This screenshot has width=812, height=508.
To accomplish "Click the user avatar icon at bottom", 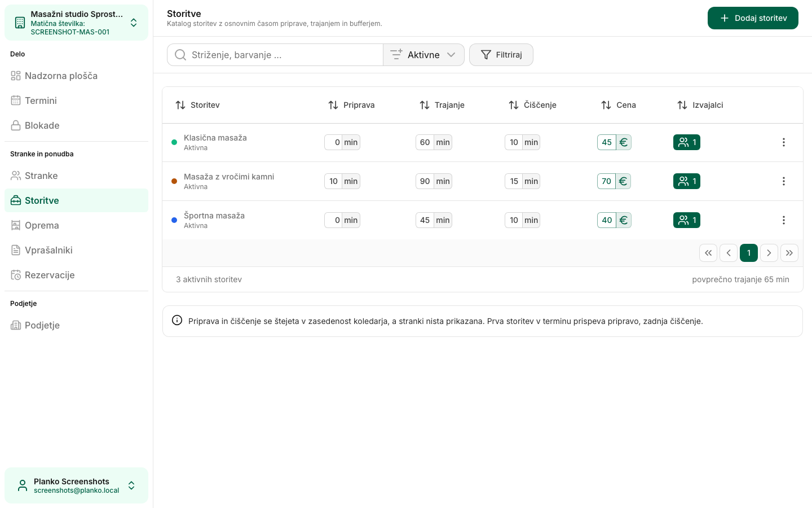I will tap(23, 485).
